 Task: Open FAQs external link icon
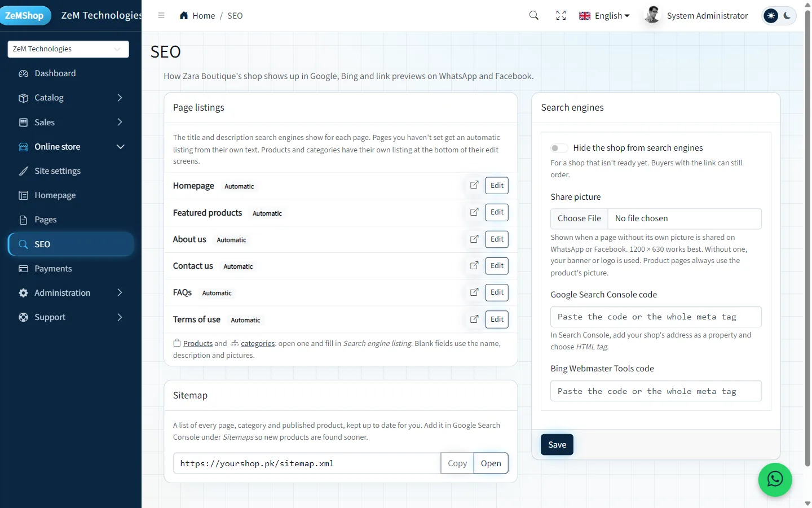pos(474,292)
